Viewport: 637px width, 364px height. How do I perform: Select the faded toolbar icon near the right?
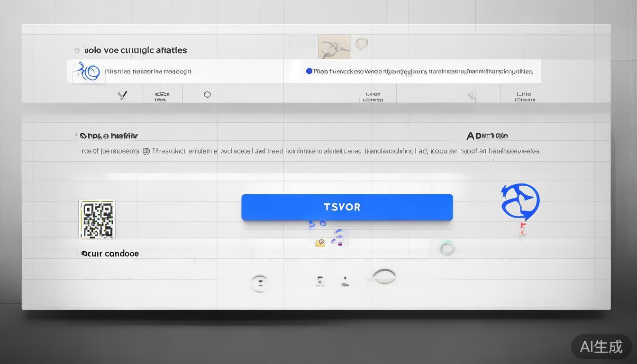click(472, 96)
